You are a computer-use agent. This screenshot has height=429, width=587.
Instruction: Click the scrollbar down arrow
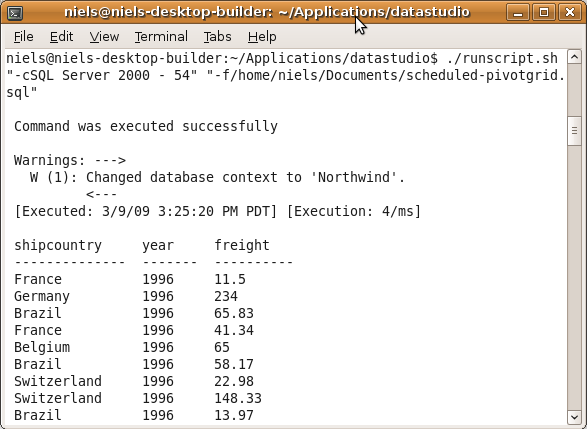(x=574, y=417)
